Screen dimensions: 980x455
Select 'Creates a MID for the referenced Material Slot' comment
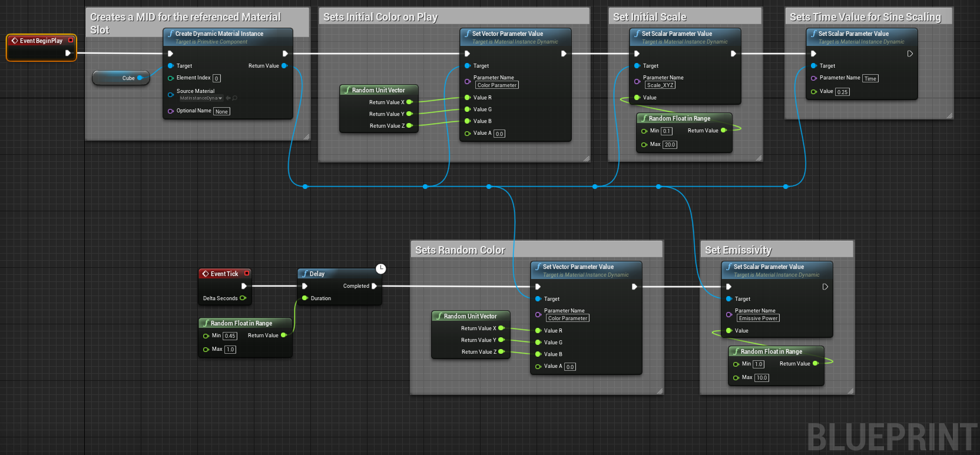(x=186, y=23)
